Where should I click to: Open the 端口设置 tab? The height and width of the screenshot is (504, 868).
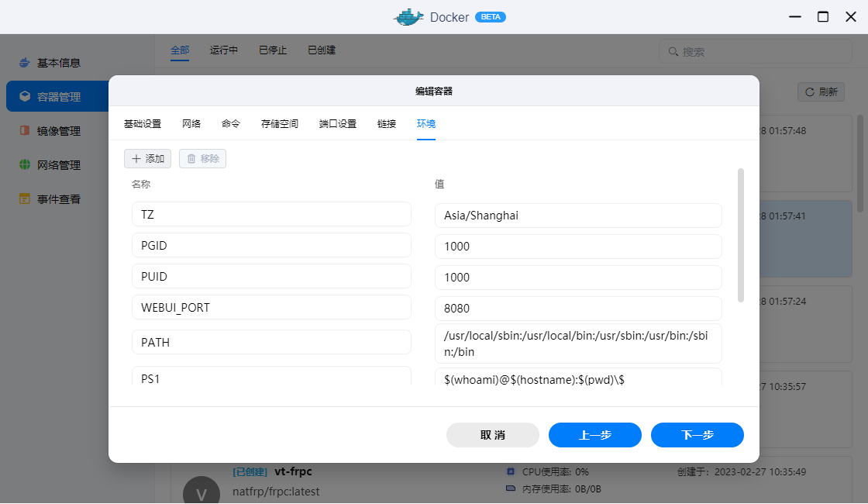338,124
